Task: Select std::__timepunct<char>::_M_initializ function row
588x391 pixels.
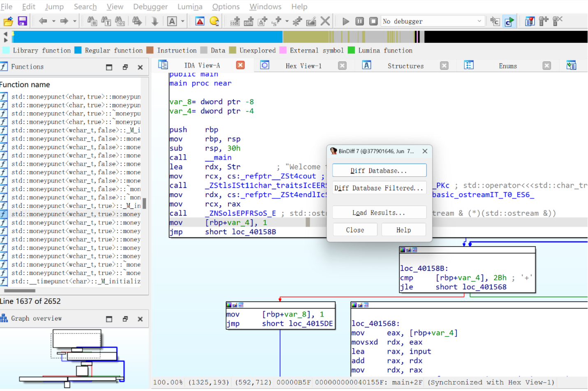Action: (71, 281)
